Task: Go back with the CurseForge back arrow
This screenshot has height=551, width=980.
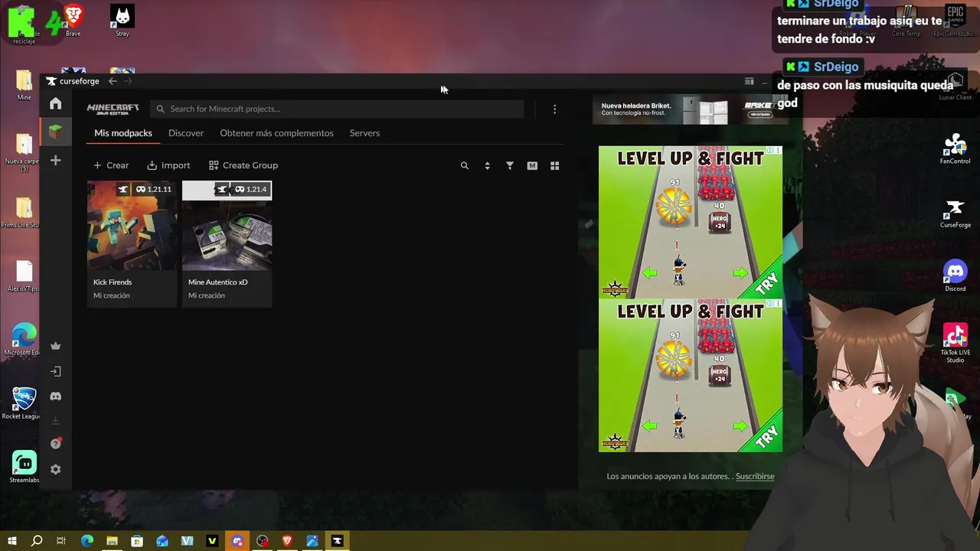Action: pos(113,81)
